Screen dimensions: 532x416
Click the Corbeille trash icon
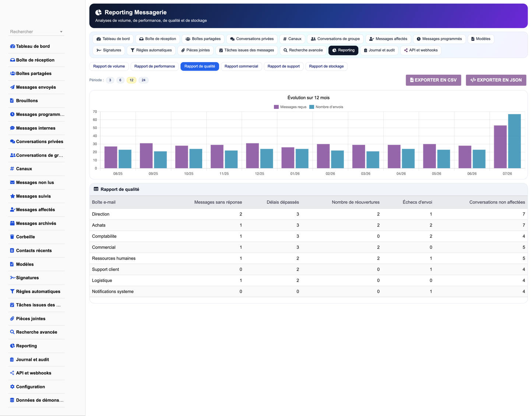coord(12,237)
